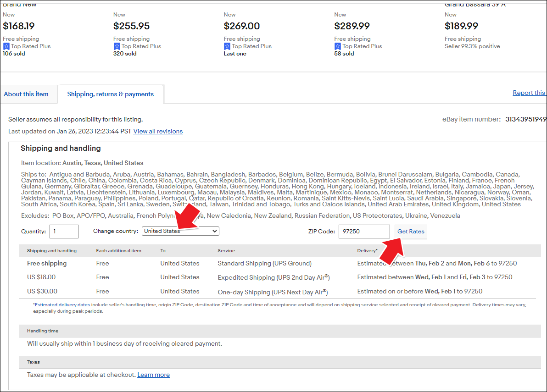
Task: Click 'Last one' text
Action: pyautogui.click(x=235, y=54)
